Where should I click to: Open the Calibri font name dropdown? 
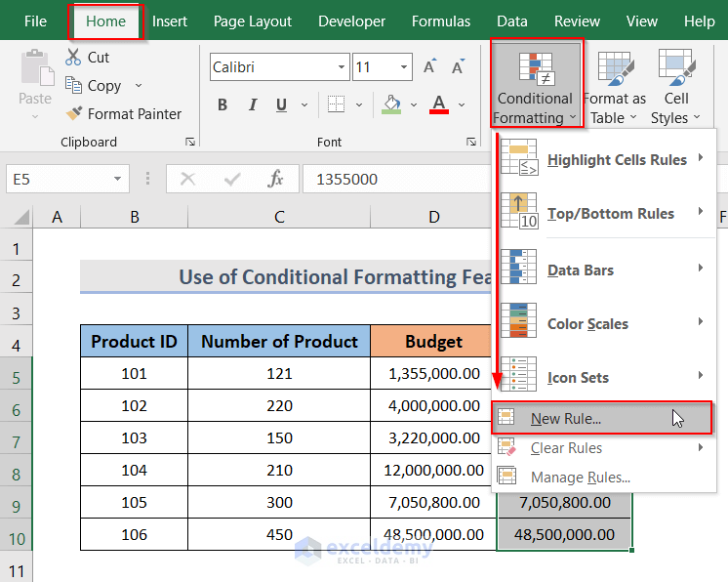coord(342,67)
